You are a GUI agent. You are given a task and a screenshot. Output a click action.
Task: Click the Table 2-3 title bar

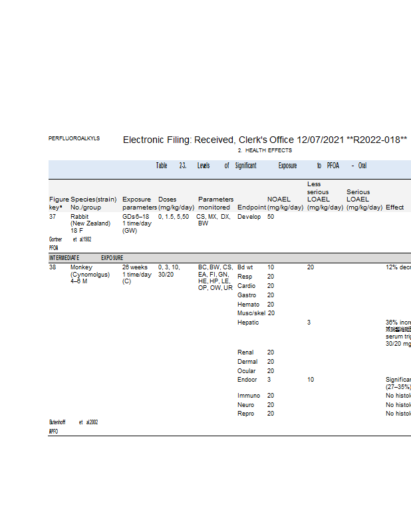coord(261,166)
